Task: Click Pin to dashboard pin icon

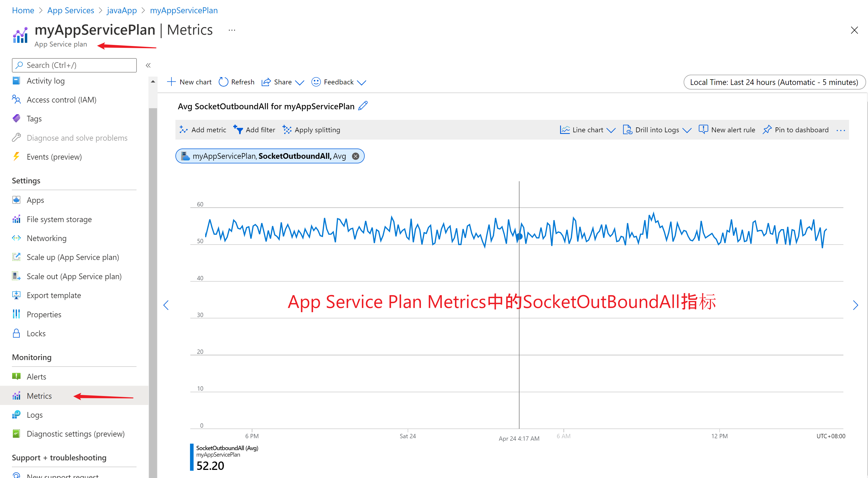Action: coord(767,130)
